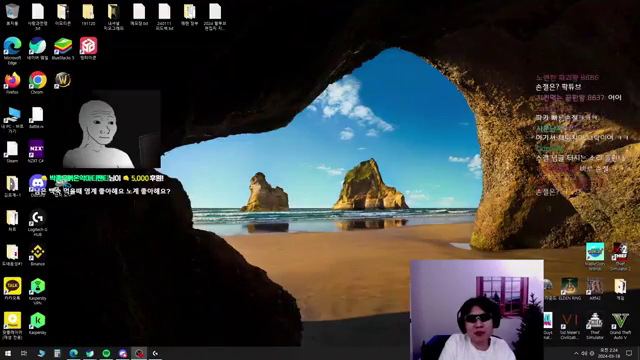Screen dimensions: 640x360
Task: Select the Logitech G HUB shortcut
Action: [x=37, y=223]
